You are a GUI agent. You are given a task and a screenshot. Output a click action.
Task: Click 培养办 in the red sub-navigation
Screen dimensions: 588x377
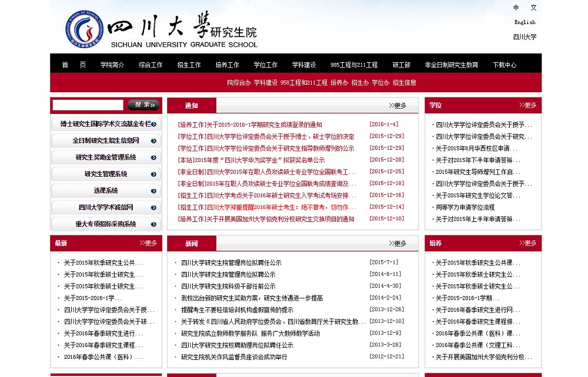[x=339, y=82]
